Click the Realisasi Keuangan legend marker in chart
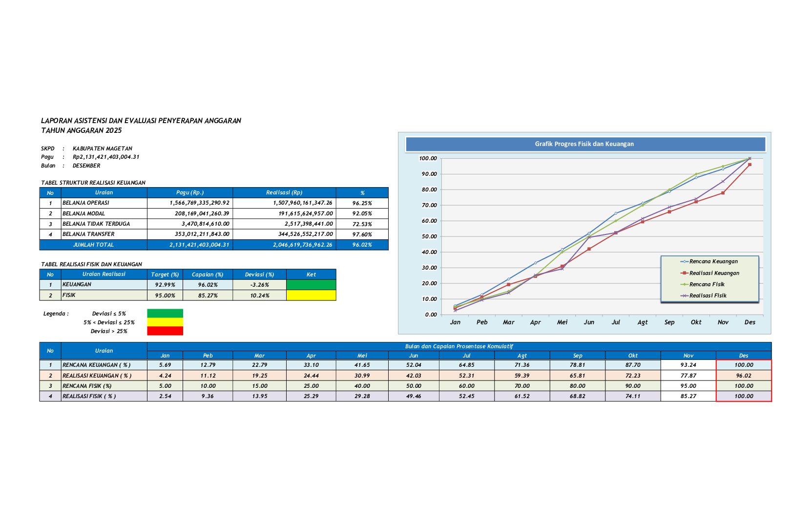 (684, 273)
